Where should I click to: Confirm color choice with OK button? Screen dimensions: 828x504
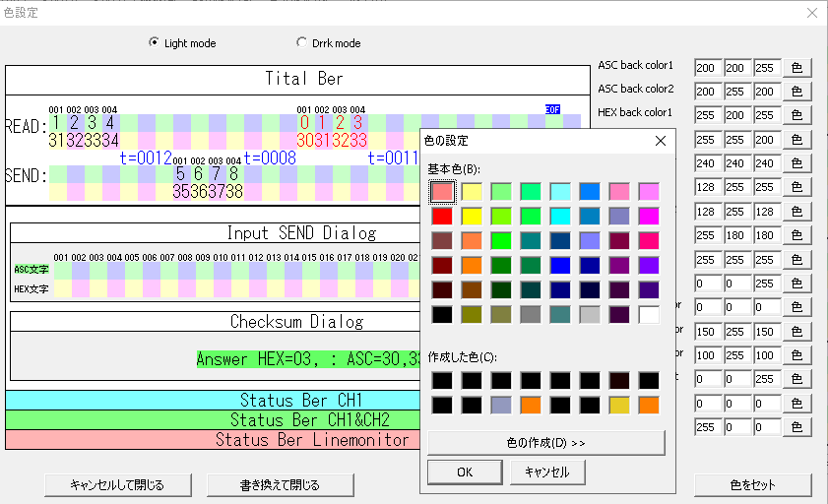pyautogui.click(x=465, y=472)
